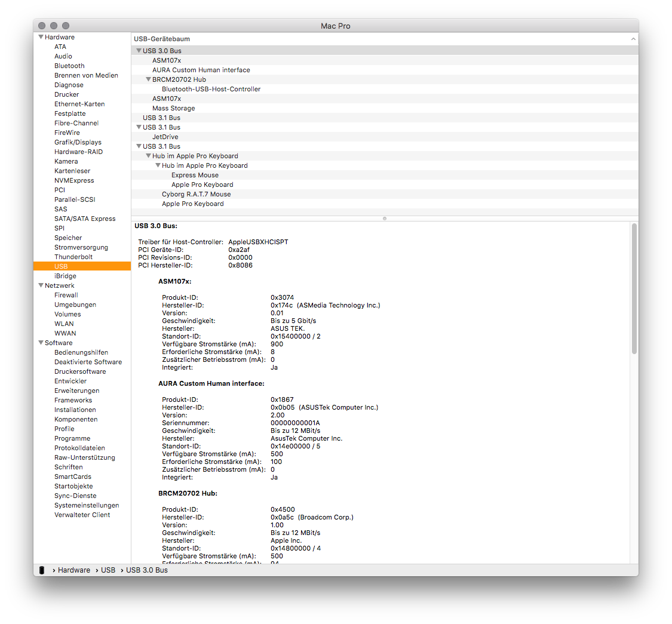The width and height of the screenshot is (672, 624).
Task: Collapse the Software section triangle
Action: tap(41, 343)
